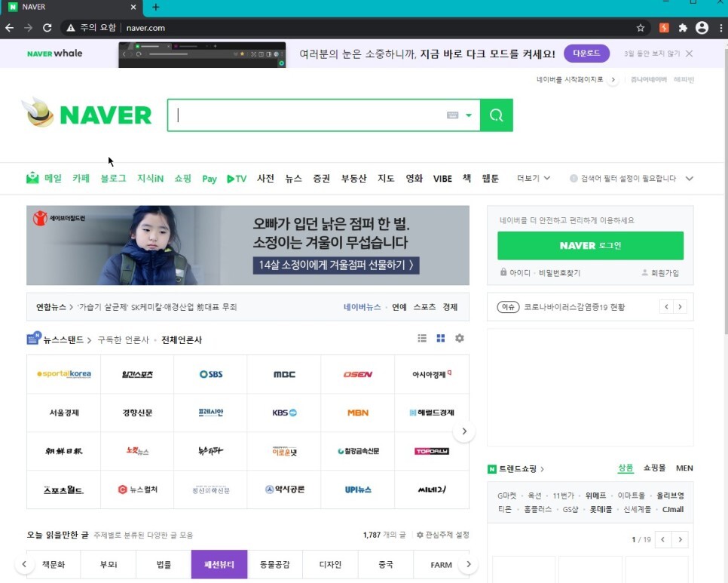
Task: Select the 법률 topic tab
Action: pyautogui.click(x=164, y=564)
